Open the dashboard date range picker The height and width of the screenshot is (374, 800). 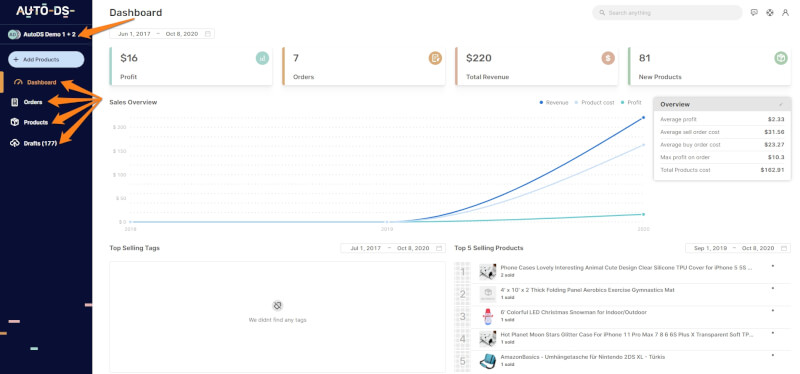(x=162, y=34)
